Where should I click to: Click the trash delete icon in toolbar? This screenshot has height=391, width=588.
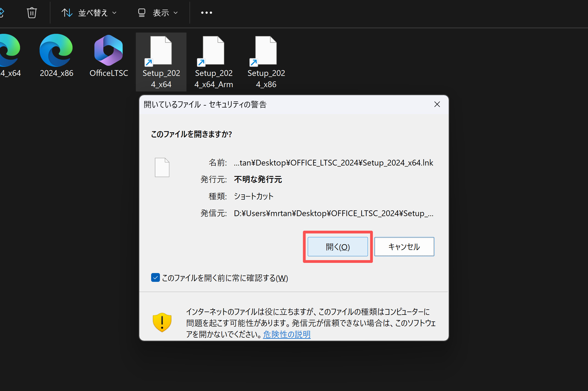tap(32, 13)
